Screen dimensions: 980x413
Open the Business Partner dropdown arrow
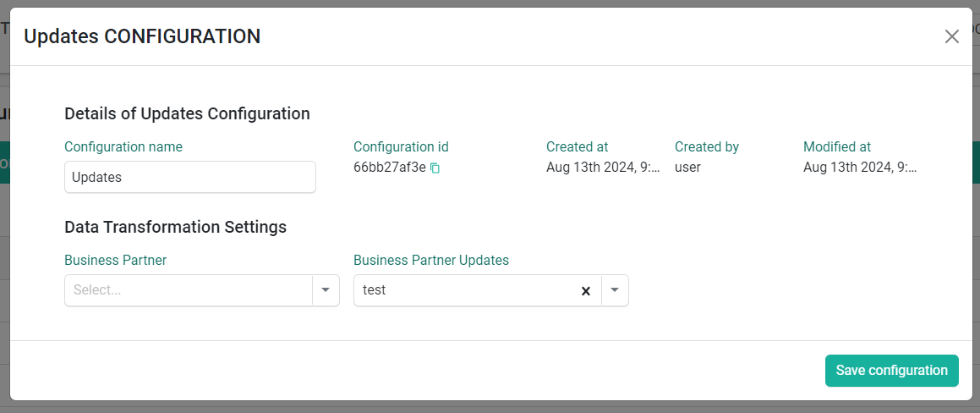coord(326,290)
